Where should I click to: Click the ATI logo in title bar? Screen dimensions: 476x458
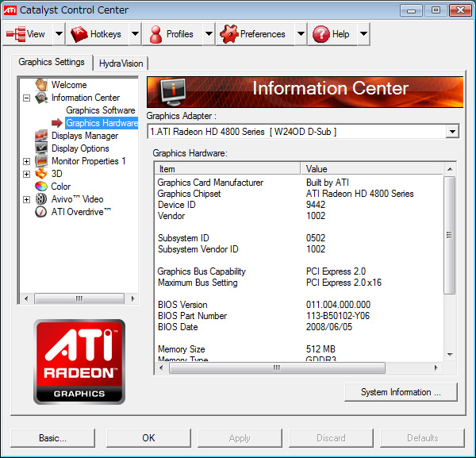point(10,10)
